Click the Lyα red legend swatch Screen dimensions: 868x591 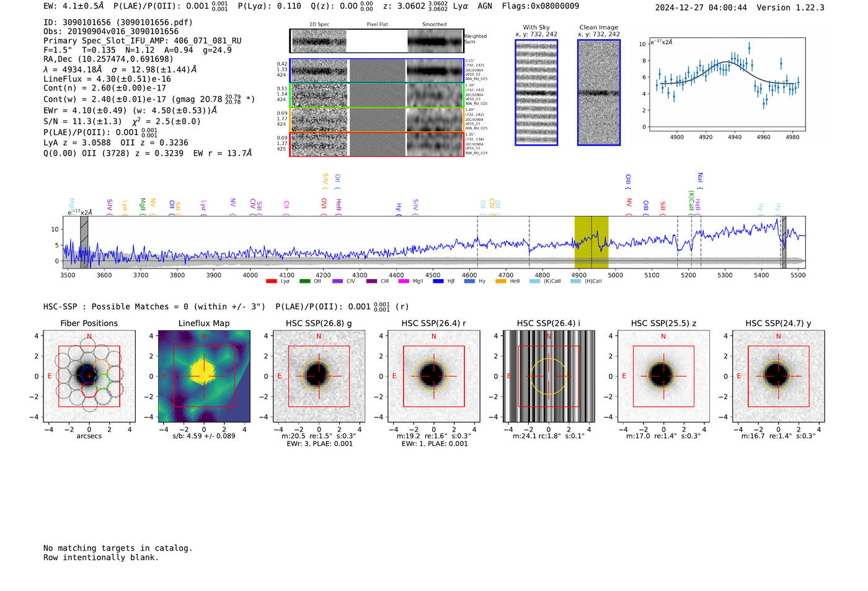point(271,281)
